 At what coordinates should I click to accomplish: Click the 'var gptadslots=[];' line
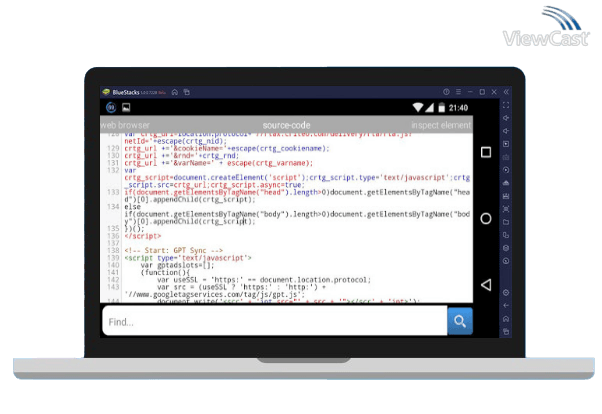point(177,265)
